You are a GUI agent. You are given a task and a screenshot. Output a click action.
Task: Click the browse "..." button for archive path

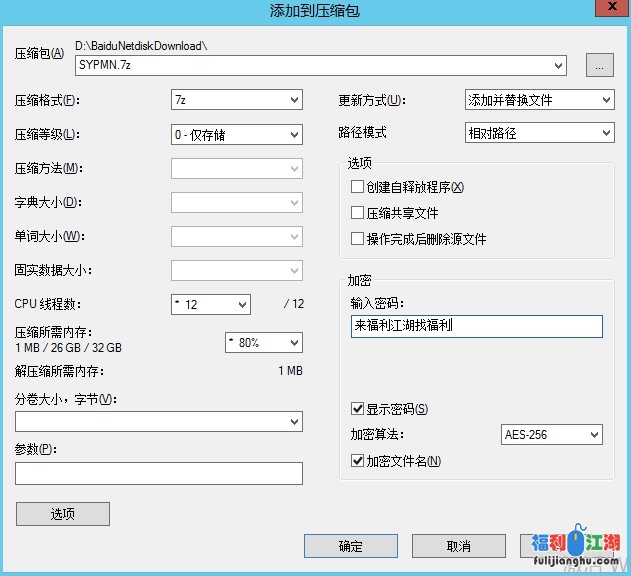click(598, 66)
